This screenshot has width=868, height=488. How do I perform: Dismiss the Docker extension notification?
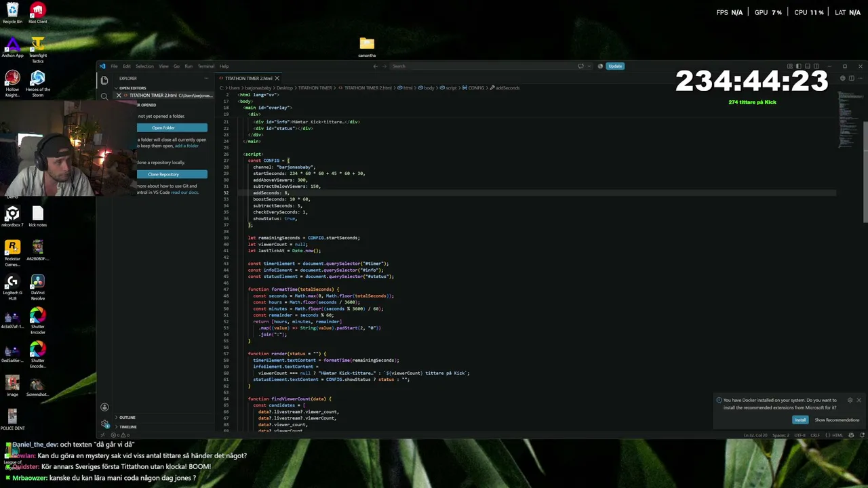coord(859,400)
